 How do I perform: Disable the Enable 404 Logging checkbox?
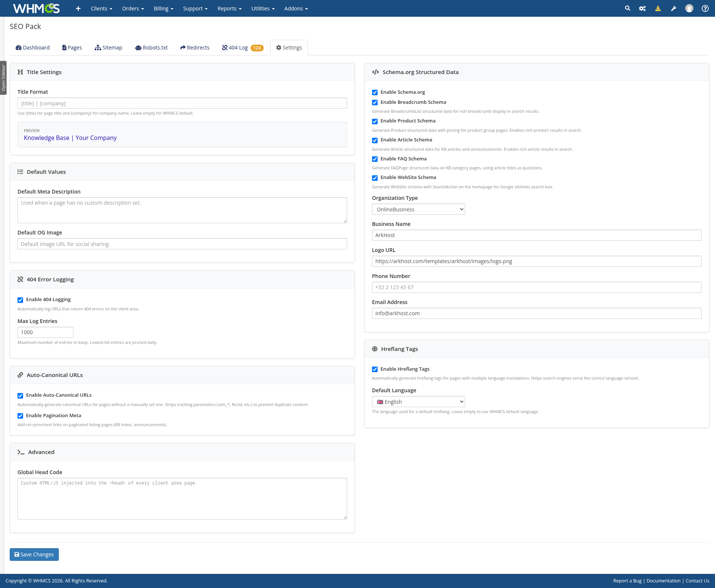pos(20,300)
